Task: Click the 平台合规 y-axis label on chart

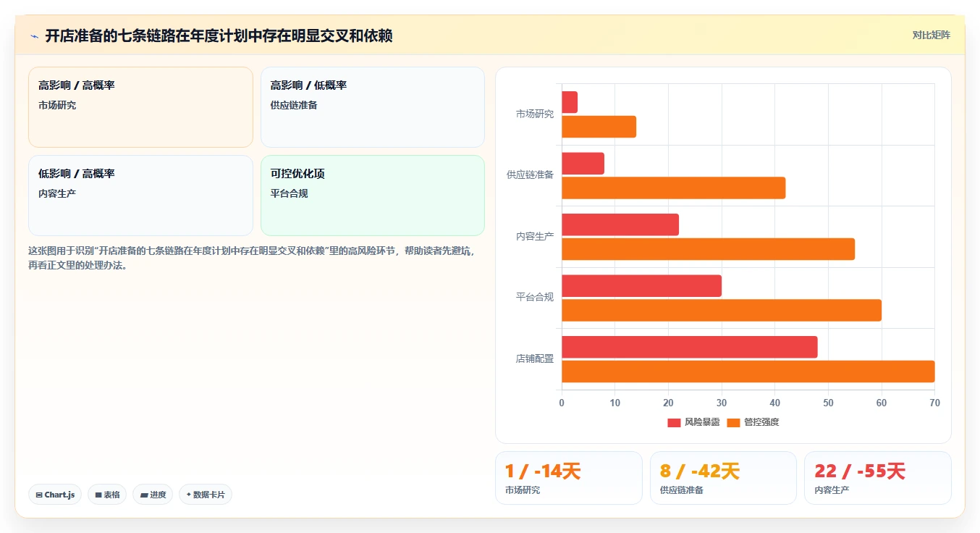Action: pyautogui.click(x=535, y=297)
